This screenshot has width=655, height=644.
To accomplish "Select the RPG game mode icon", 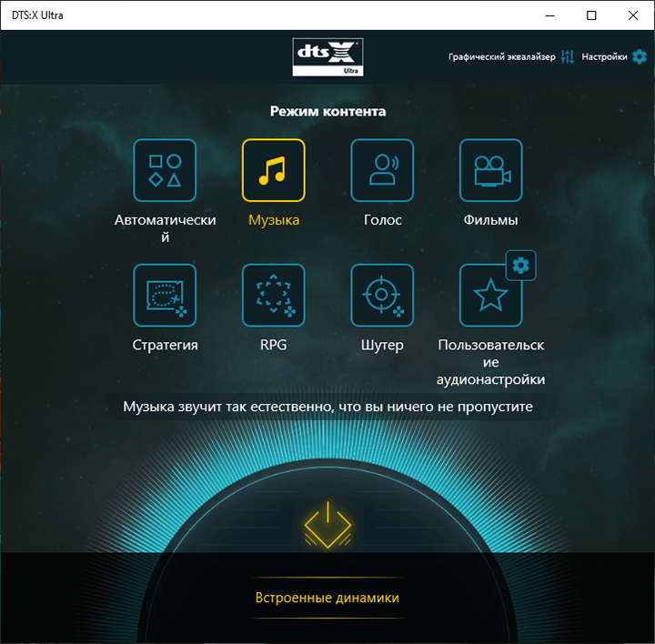I will [273, 296].
